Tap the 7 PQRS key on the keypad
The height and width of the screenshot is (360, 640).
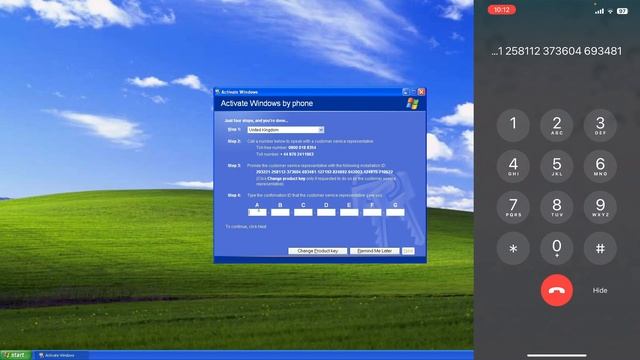coord(513,207)
